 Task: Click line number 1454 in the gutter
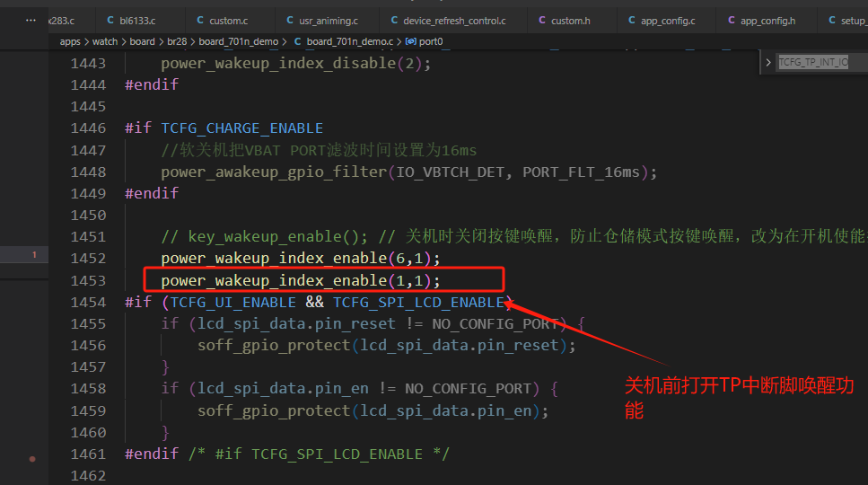coord(88,303)
